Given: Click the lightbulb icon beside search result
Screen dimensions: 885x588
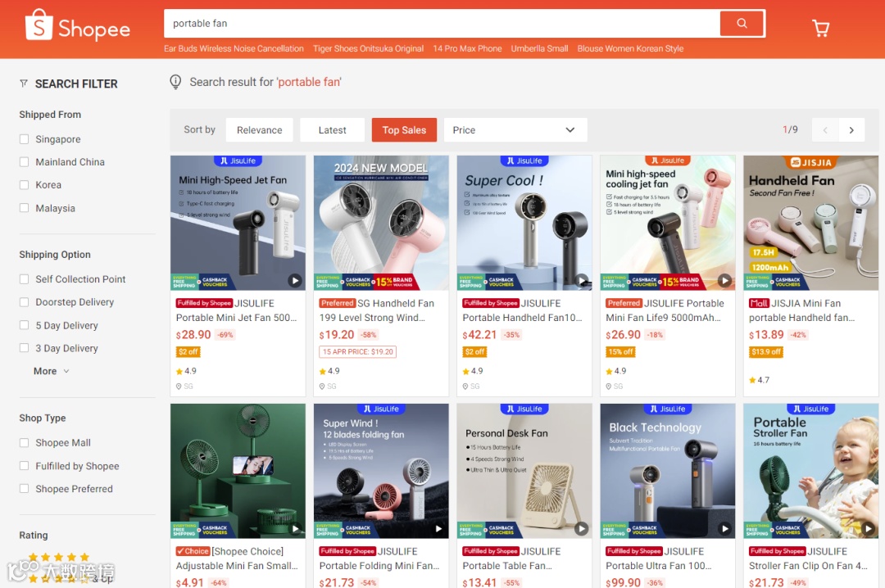Looking at the screenshot, I should coord(175,83).
